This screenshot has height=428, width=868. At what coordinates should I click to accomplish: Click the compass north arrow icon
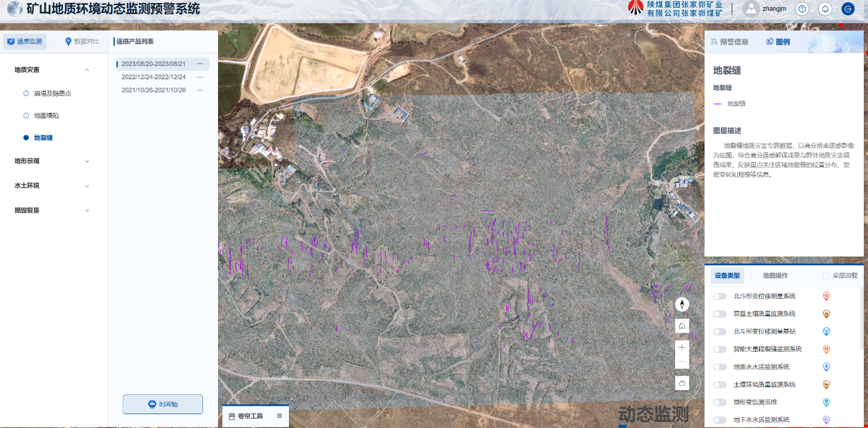[x=682, y=304]
